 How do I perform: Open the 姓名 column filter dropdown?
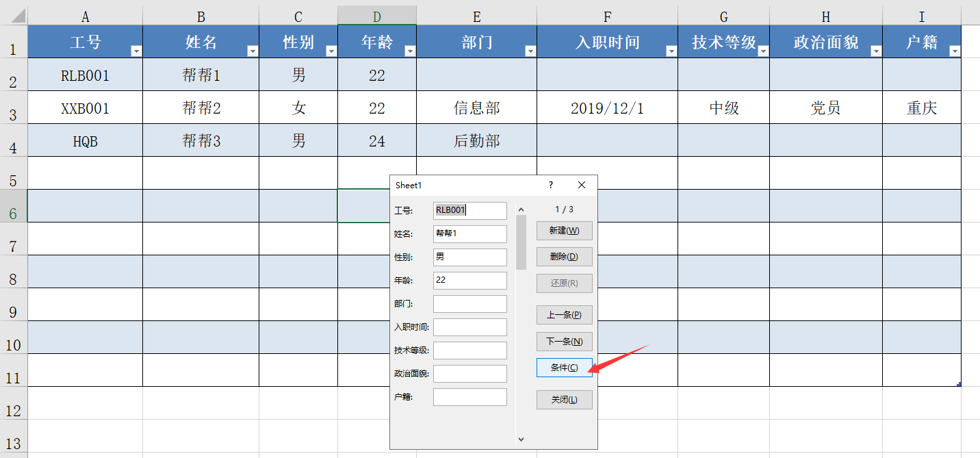coord(252,51)
